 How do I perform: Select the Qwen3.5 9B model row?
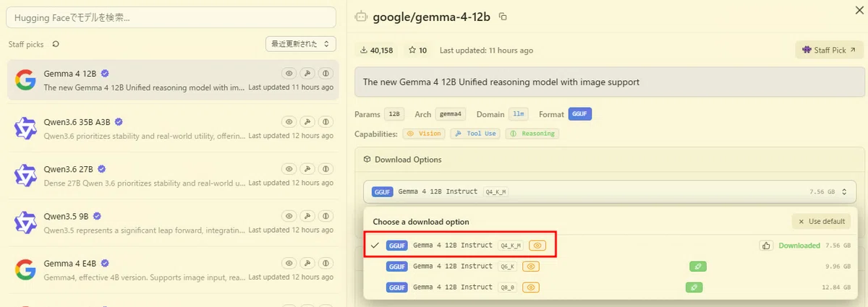(x=171, y=222)
